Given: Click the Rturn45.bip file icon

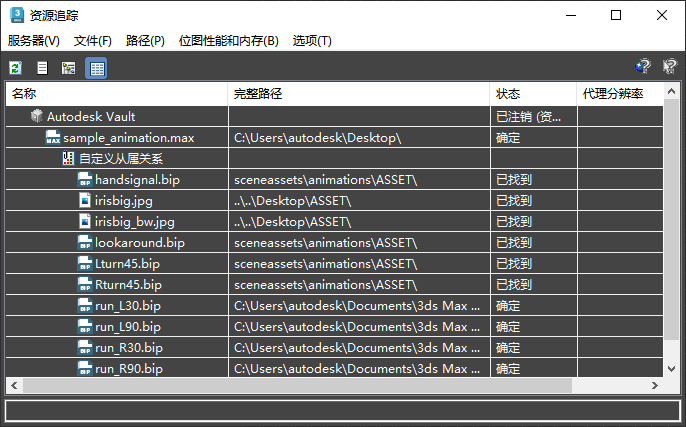Looking at the screenshot, I should (85, 284).
